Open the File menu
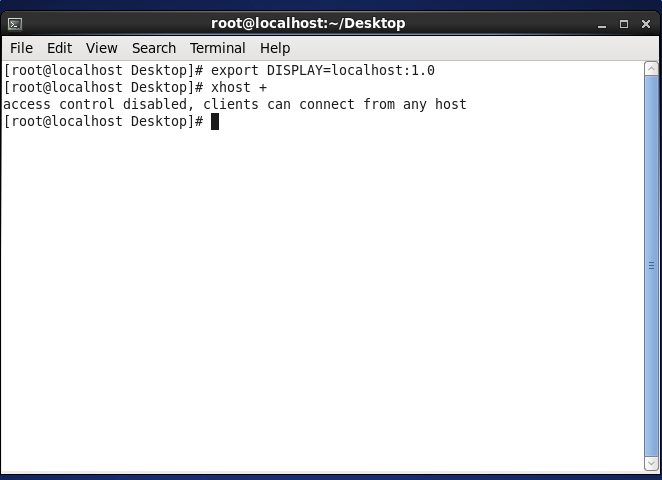662x480 pixels. pyautogui.click(x=21, y=48)
